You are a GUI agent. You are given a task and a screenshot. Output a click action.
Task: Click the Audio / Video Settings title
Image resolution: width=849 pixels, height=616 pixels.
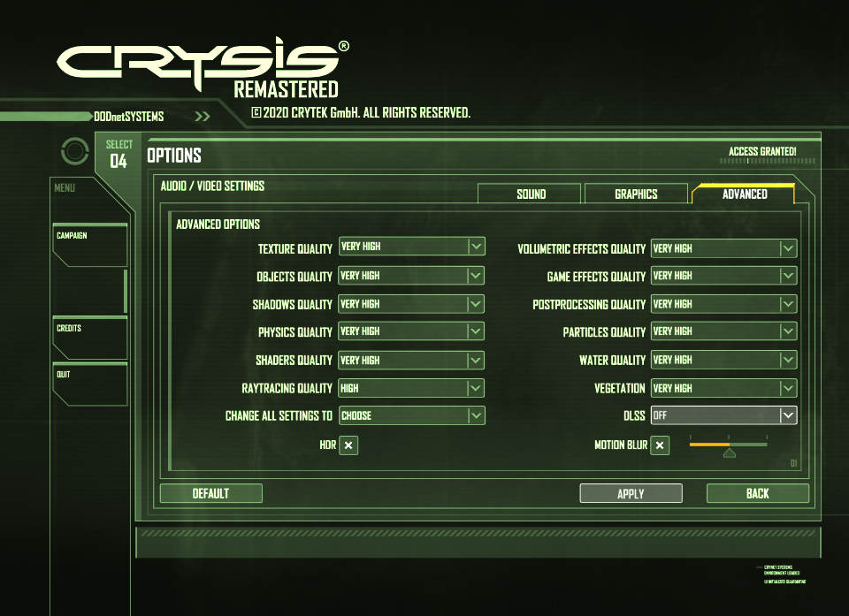coord(212,186)
